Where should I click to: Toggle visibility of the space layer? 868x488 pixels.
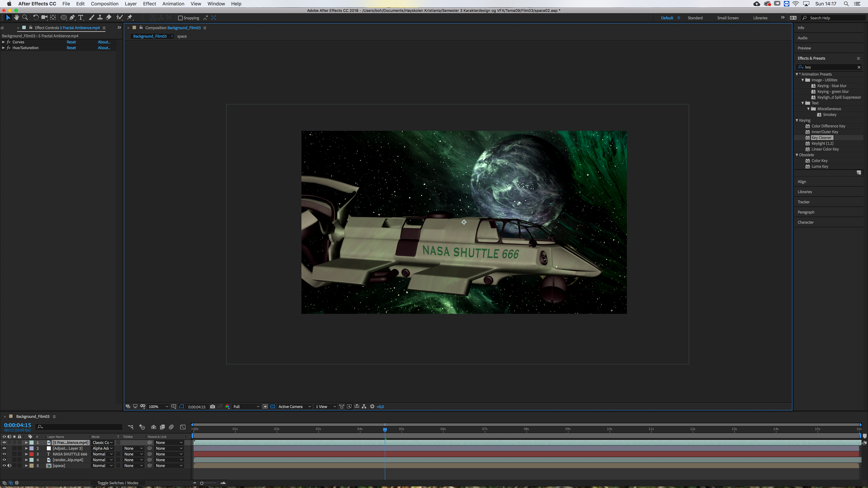(4, 465)
